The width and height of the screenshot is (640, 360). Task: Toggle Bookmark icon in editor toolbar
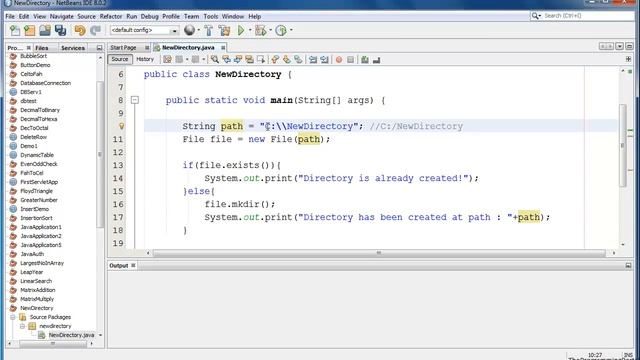(298, 60)
